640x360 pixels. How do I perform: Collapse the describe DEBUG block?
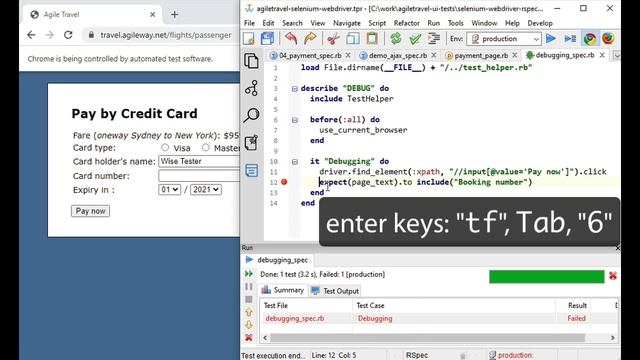295,89
